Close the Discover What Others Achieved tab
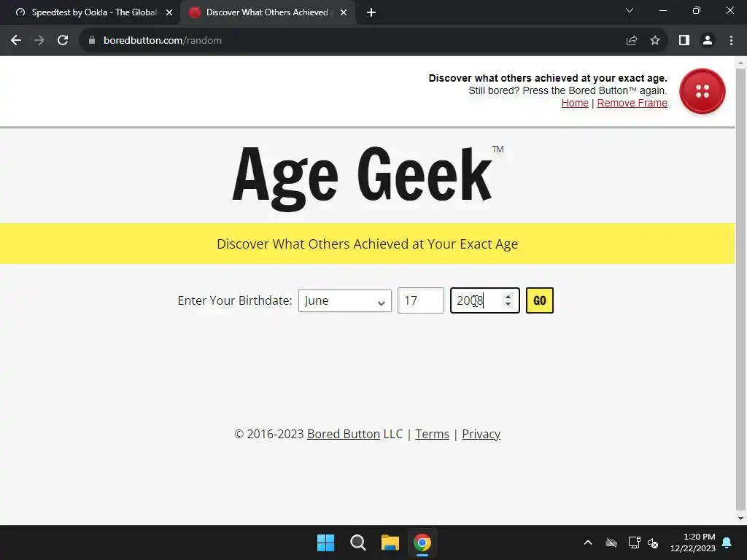 pos(344,12)
